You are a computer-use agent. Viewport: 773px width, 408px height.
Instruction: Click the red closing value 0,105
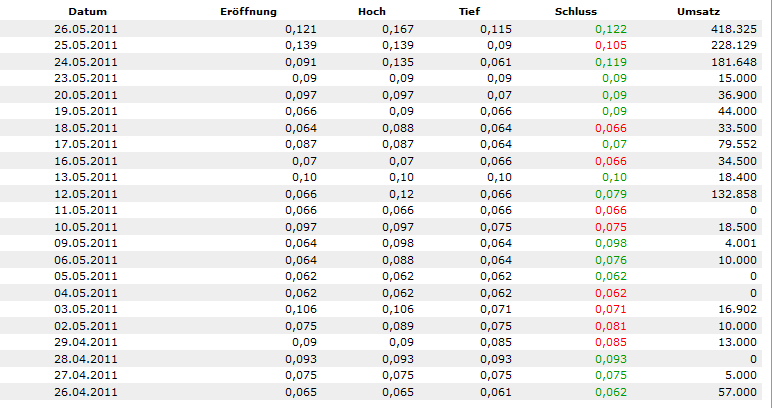click(610, 46)
